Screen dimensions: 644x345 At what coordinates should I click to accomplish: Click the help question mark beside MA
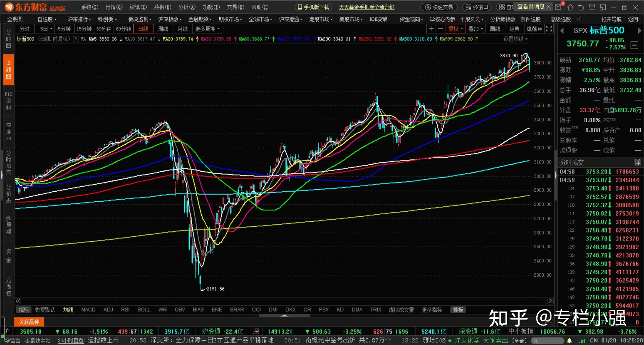76,39
